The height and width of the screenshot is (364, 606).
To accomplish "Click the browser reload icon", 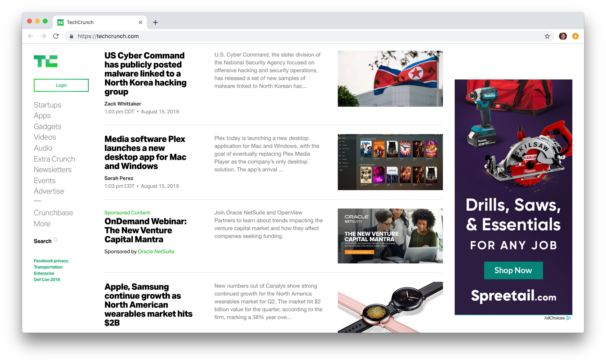I will [56, 36].
